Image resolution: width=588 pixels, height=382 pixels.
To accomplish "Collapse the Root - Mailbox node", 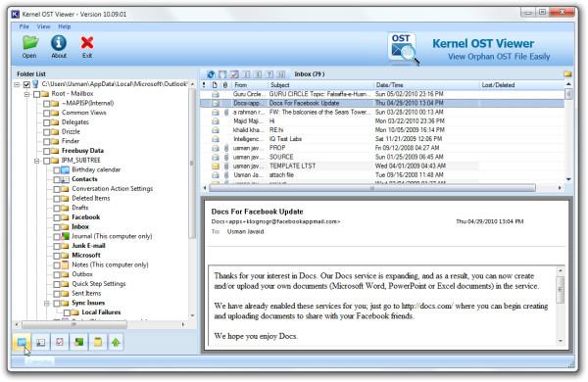I will (27, 94).
